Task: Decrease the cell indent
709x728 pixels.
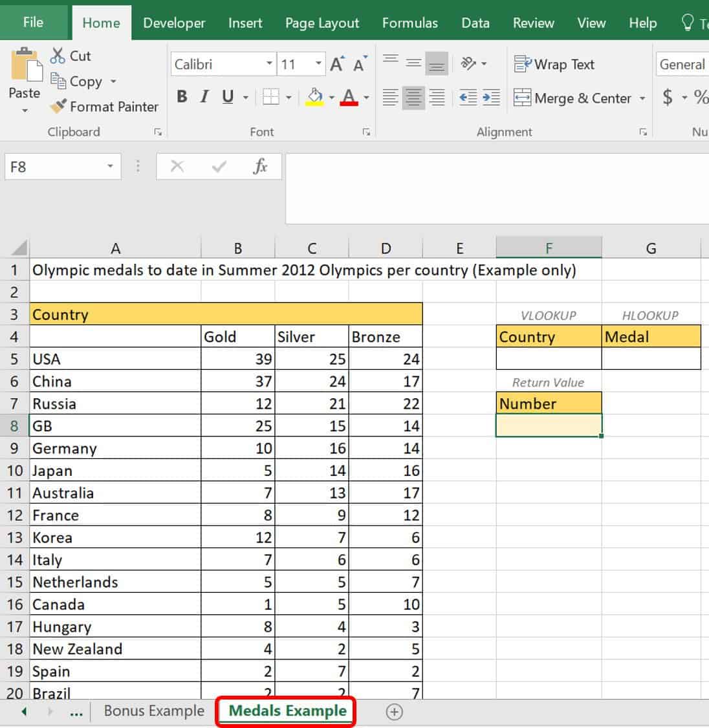Action: [468, 98]
